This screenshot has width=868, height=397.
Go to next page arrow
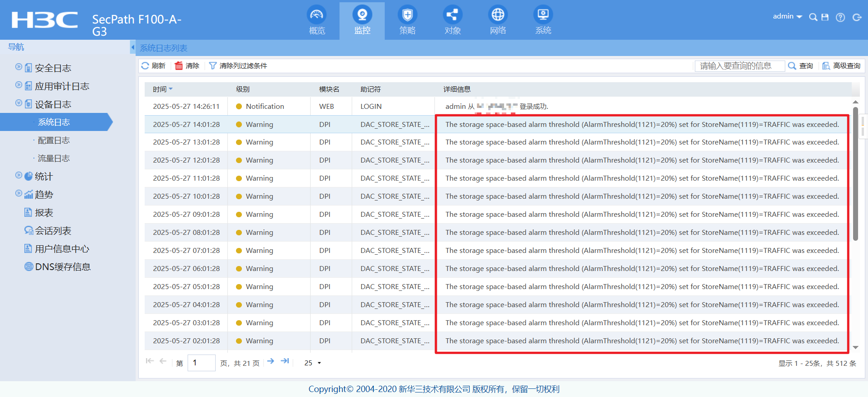pyautogui.click(x=270, y=361)
